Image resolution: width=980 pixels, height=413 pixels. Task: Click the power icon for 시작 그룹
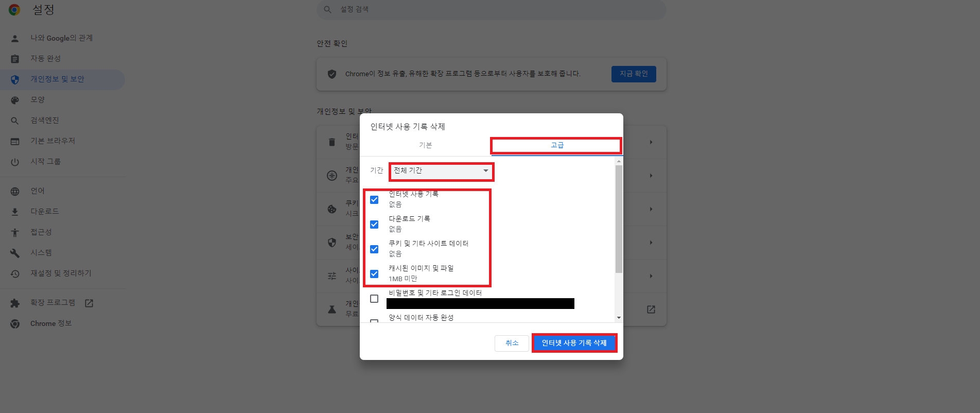coord(15,162)
